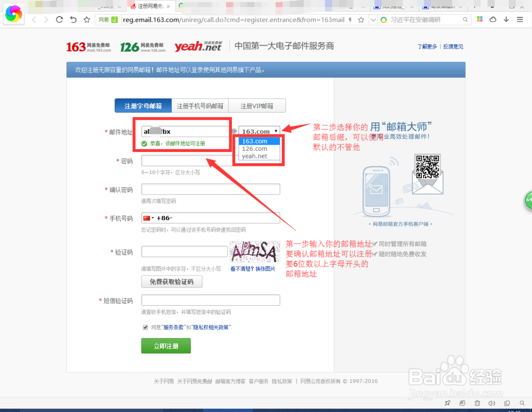Click 看不清楚?换张图片 link
This screenshot has height=412, width=532.
click(x=253, y=268)
